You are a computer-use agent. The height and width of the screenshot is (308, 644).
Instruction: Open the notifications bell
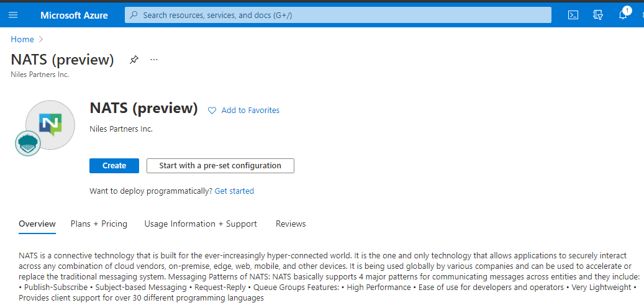coord(623,15)
